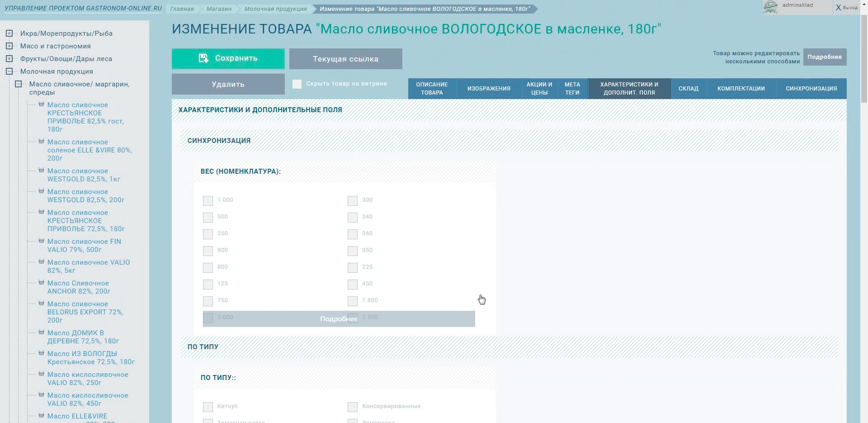Image resolution: width=868 pixels, height=423 pixels.
Task: Click basket icon beside Масло сливочное FIN VALIO 79%
Action: pyautogui.click(x=41, y=241)
